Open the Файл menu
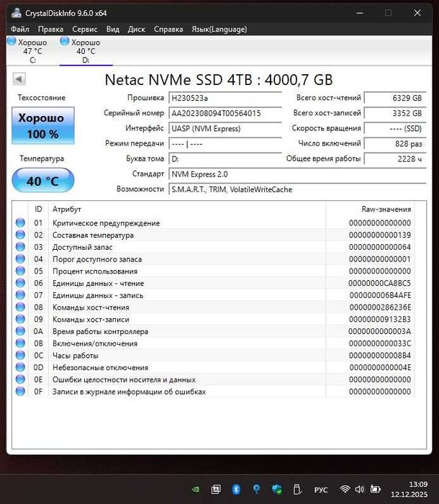Screen dimensions: 439x504 [x=19, y=30]
